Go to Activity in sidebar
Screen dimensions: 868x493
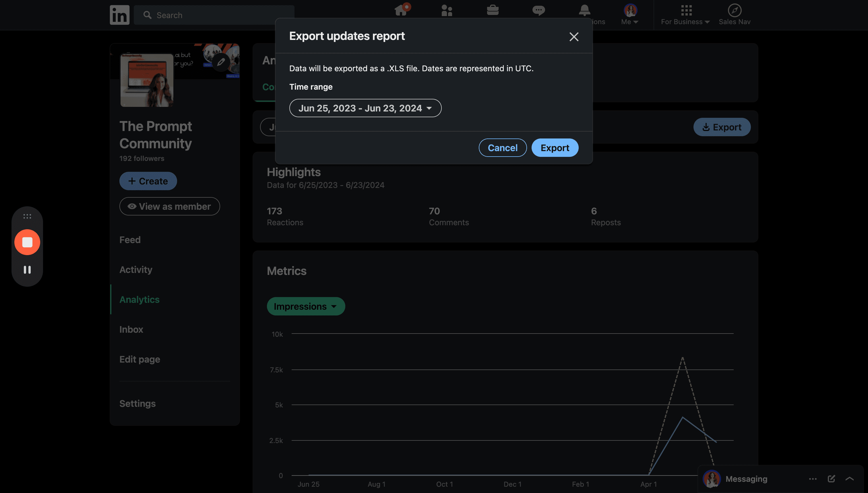(x=136, y=269)
